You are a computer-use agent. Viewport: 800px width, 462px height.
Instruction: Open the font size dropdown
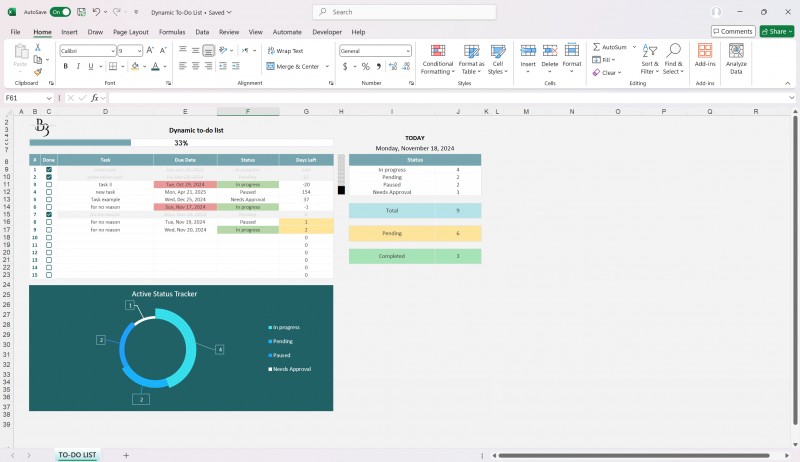pos(139,51)
